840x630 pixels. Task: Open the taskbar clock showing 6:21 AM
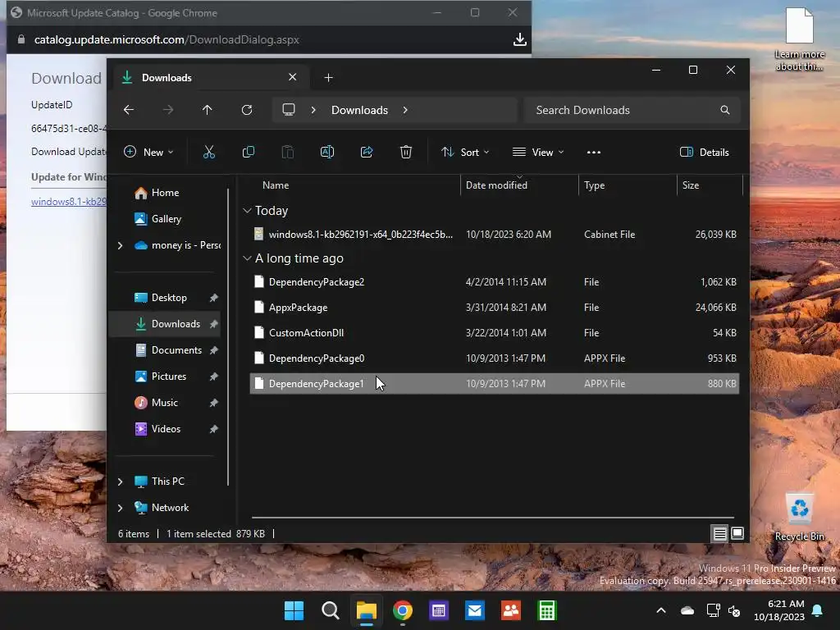click(x=779, y=610)
